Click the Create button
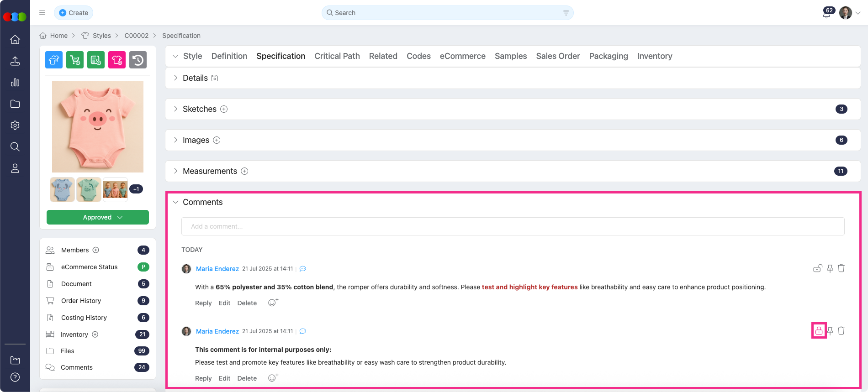Screen dimensions: 868x392 tap(74, 13)
